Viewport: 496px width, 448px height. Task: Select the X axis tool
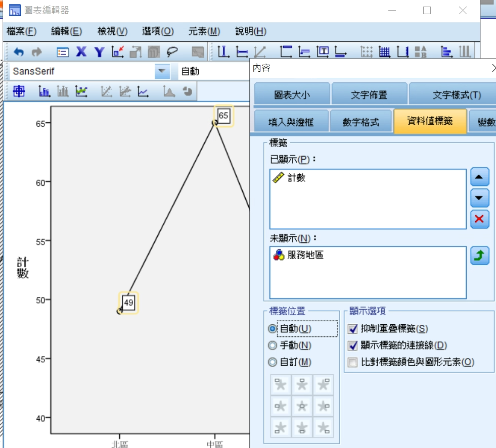[81, 52]
